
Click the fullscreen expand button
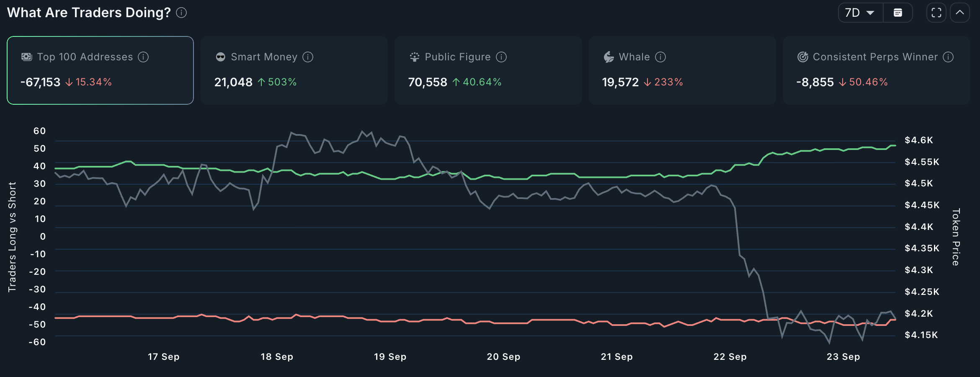(936, 13)
